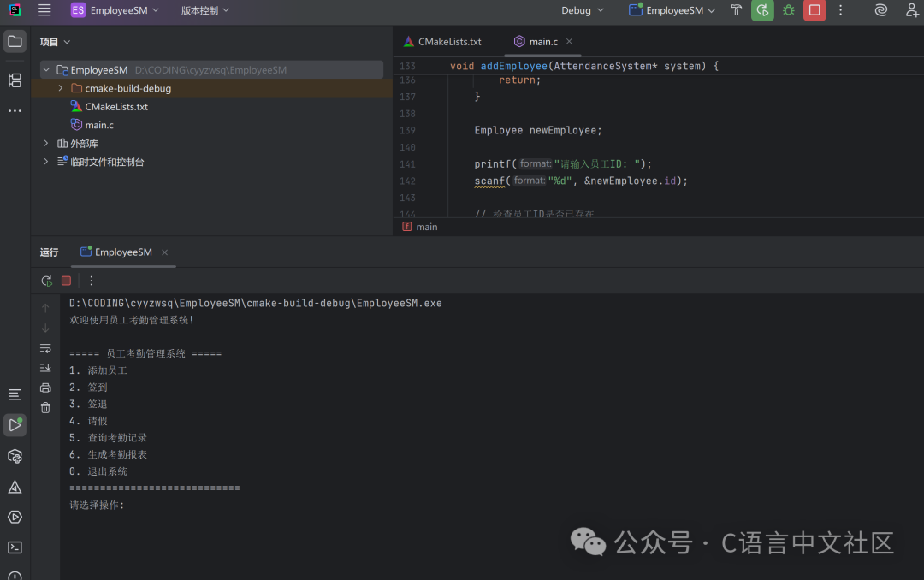
Task: Open the Debug build profile dropdown
Action: [583, 10]
